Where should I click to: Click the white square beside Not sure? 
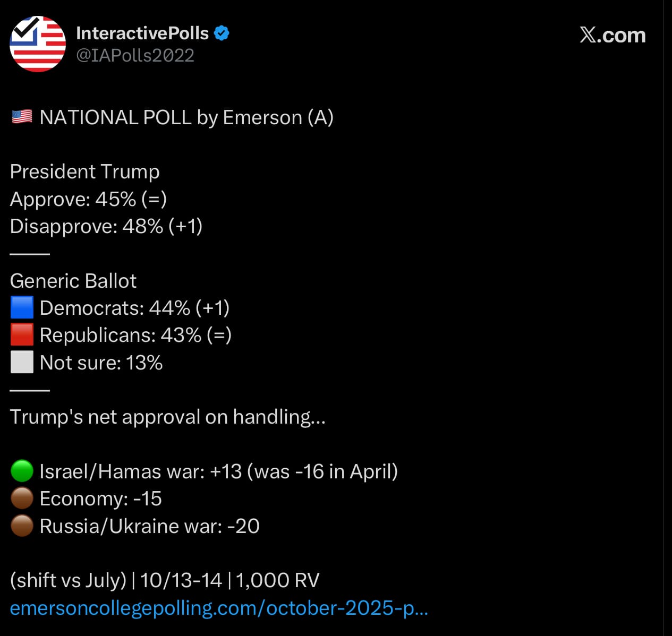click(22, 363)
